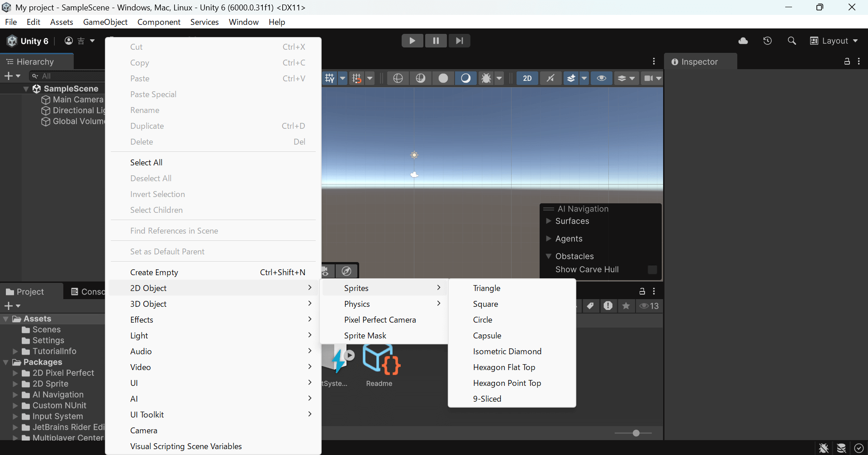Toggle scene lighting icon
Image resolution: width=868 pixels, height=455 pixels.
point(550,78)
